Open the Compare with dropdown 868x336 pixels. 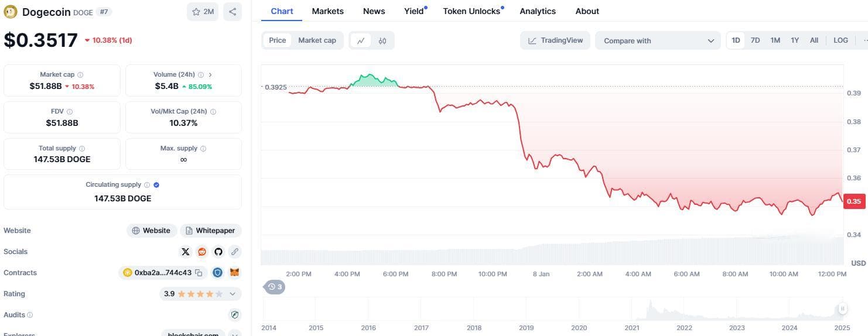(658, 40)
